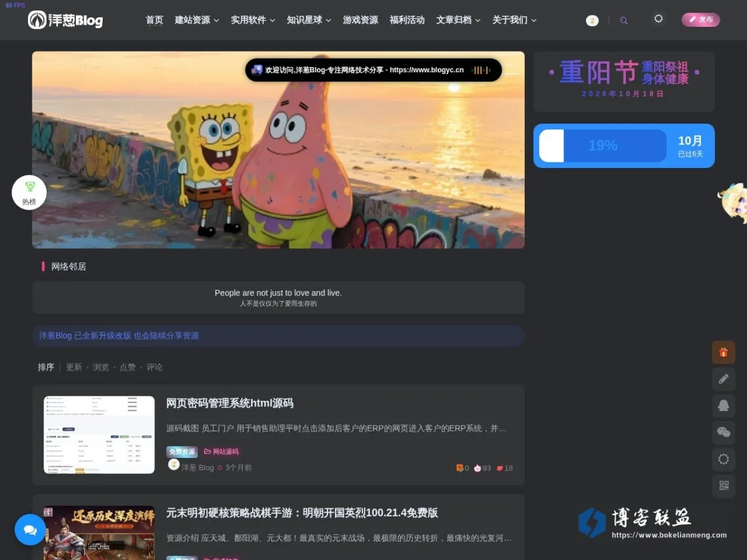
Task: Open the 明朝开国英烈 game post title
Action: click(x=302, y=513)
